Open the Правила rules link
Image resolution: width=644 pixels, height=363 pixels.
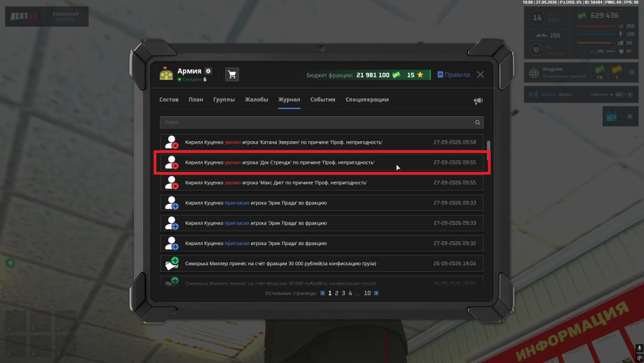click(x=453, y=75)
